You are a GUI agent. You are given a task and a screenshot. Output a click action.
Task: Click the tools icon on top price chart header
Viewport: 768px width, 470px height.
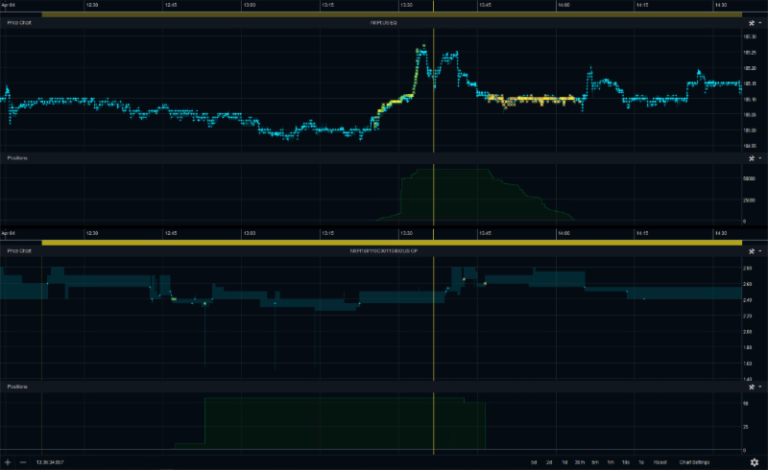pos(751,22)
